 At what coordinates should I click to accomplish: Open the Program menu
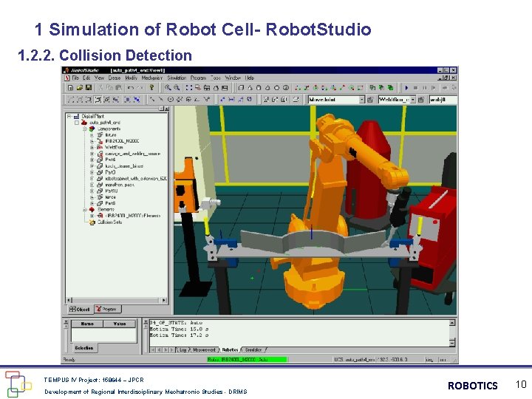[198, 78]
